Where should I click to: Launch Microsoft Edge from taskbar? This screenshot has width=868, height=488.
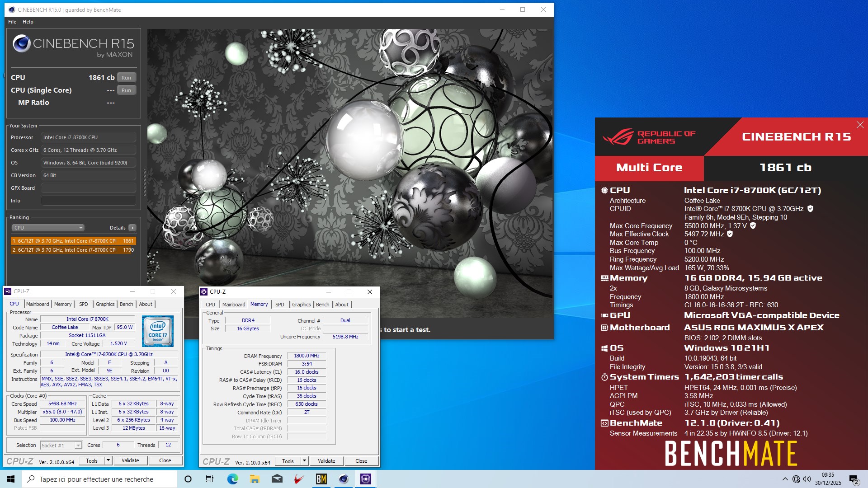(x=232, y=479)
